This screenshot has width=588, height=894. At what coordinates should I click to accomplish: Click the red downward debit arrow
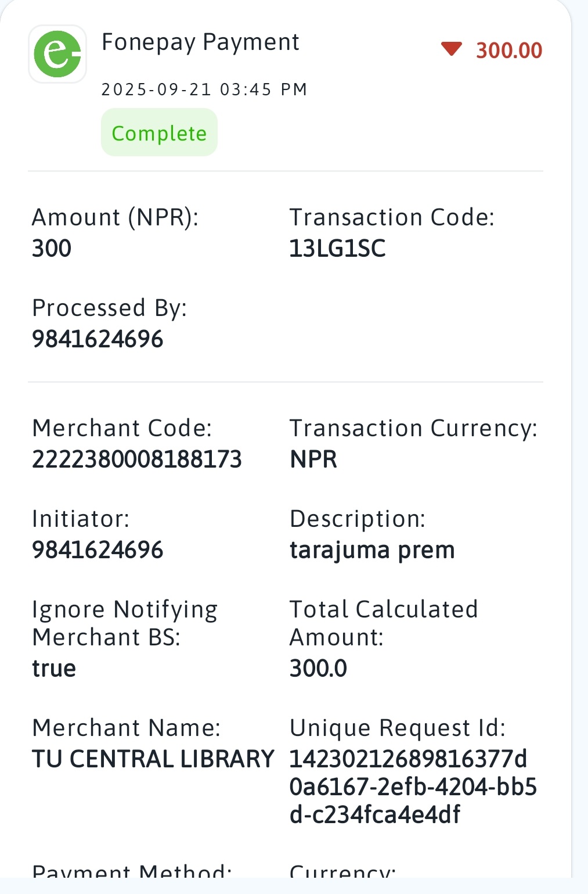point(451,49)
